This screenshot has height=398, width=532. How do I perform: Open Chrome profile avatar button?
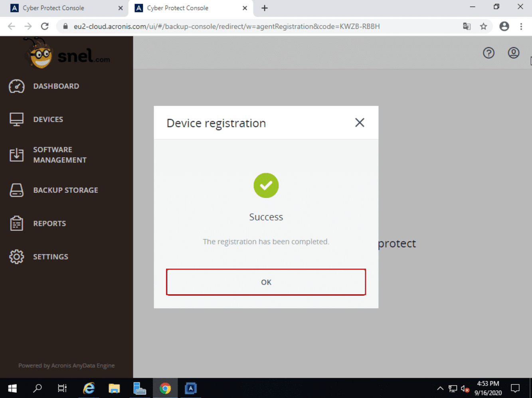point(504,26)
